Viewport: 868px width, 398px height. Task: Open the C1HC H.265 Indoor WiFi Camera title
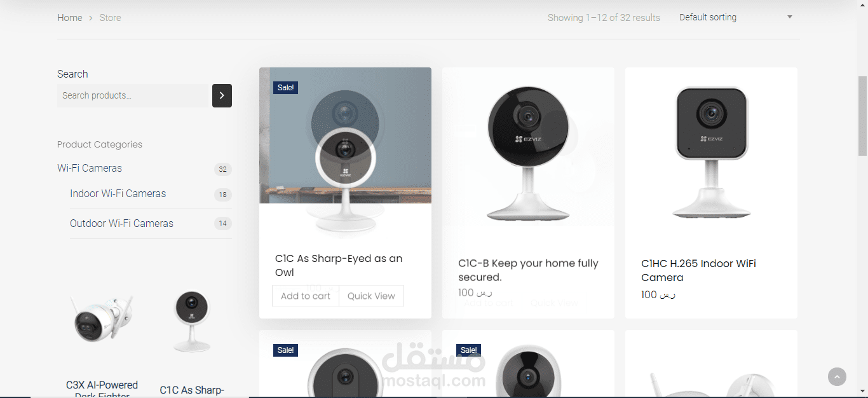pyautogui.click(x=698, y=270)
